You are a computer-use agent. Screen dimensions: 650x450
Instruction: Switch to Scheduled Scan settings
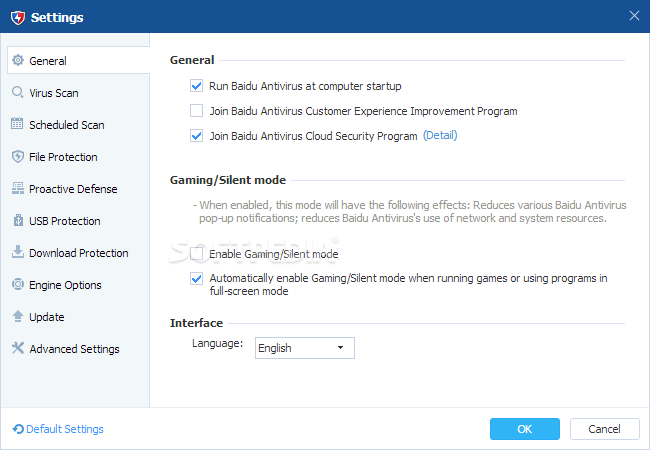pos(67,125)
